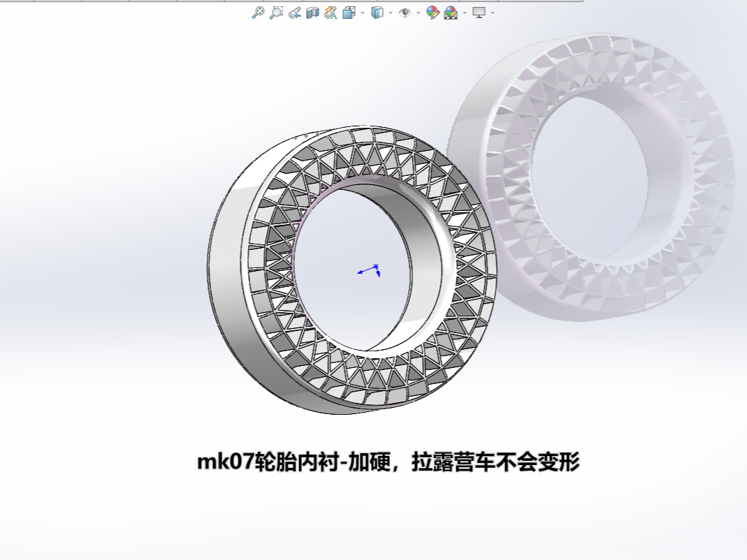Expand the Hide/Show Items dropdown

pos(417,13)
